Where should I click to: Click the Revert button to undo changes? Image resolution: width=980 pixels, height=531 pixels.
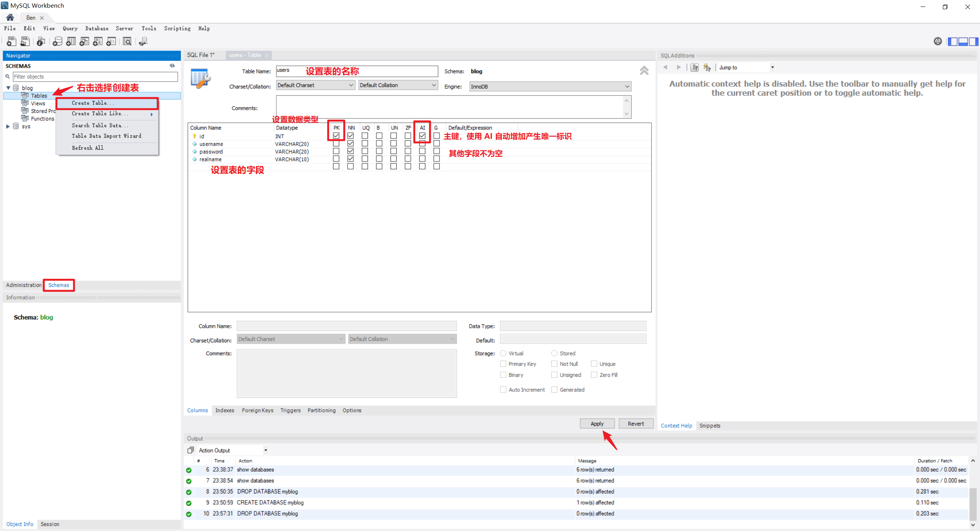pyautogui.click(x=635, y=424)
